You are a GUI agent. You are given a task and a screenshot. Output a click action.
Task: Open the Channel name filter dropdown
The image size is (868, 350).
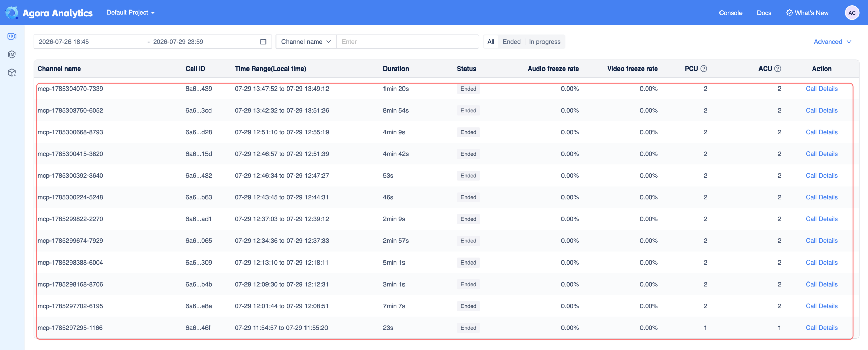click(306, 42)
